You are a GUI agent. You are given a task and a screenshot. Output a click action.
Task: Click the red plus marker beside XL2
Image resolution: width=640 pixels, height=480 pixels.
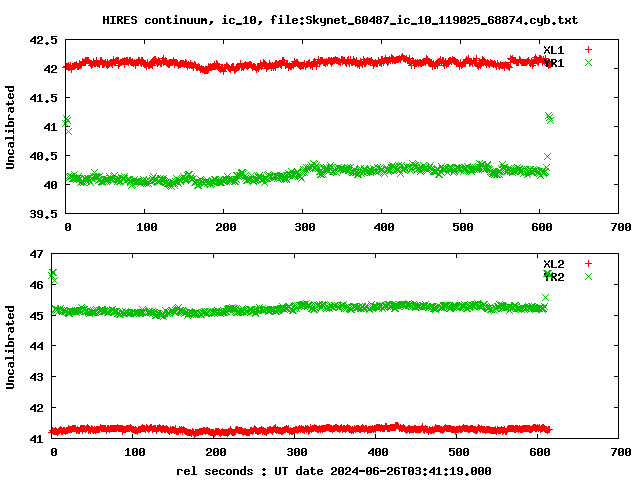(588, 264)
